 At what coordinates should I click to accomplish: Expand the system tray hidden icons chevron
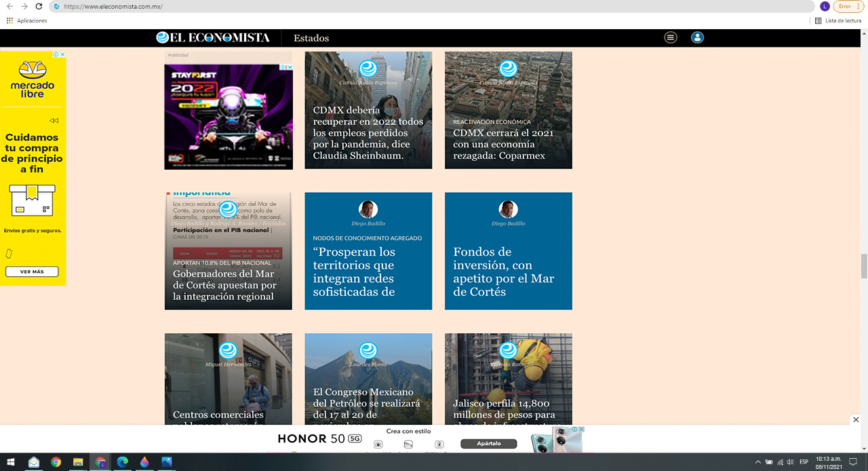tap(757, 462)
